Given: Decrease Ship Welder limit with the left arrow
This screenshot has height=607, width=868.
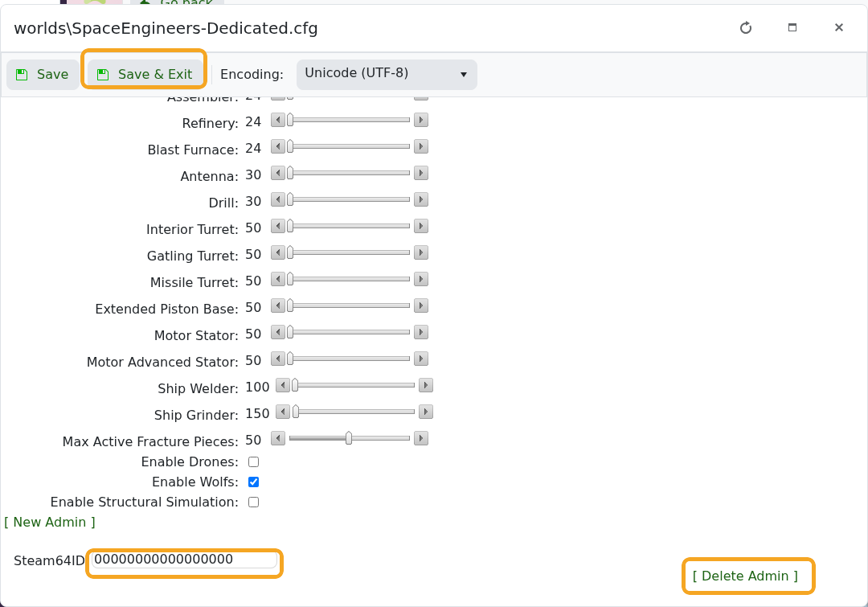Looking at the screenshot, I should pos(283,385).
